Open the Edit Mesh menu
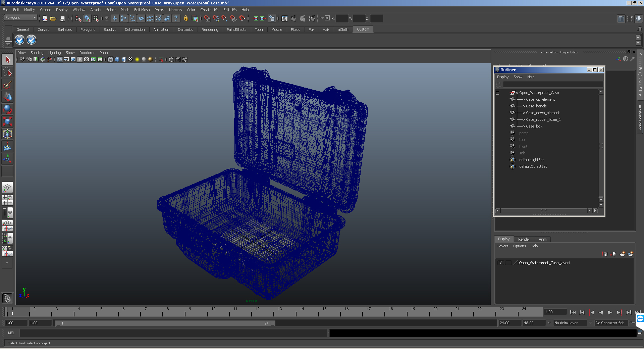Screen dimensions: 644x349 [142, 10]
